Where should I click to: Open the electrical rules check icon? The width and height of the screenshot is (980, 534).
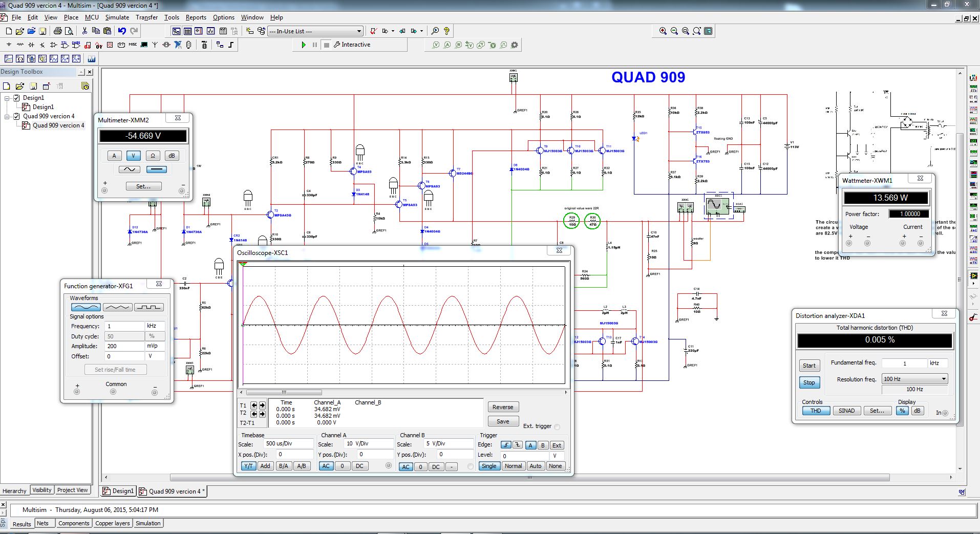click(x=373, y=31)
